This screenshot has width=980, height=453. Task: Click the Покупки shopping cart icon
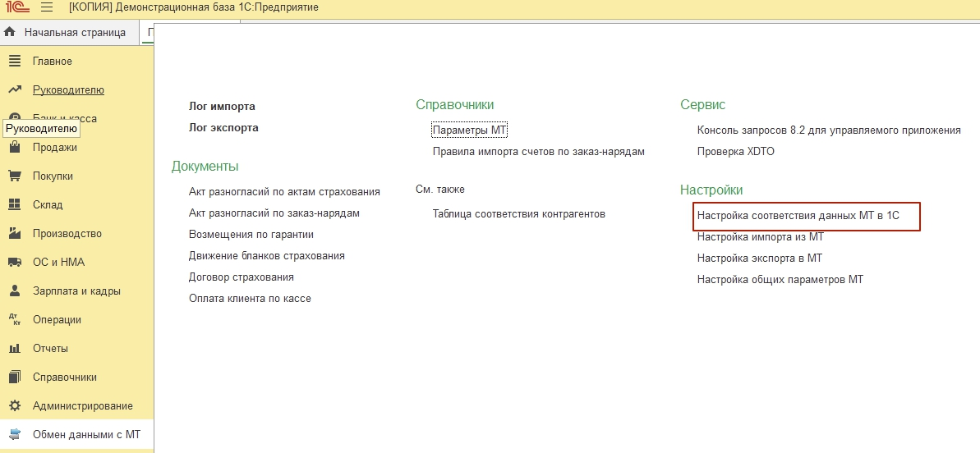14,176
